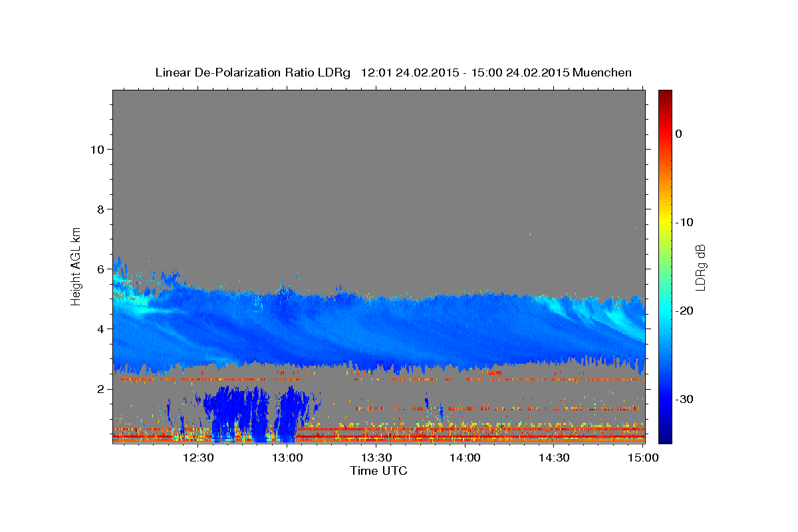Click the station name "Muenchen" in the title

[602, 72]
